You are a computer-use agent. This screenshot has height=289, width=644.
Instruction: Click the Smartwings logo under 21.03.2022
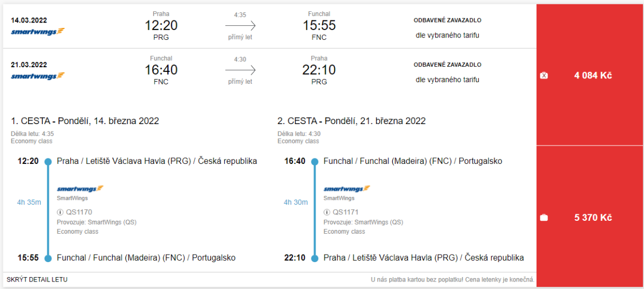point(38,76)
